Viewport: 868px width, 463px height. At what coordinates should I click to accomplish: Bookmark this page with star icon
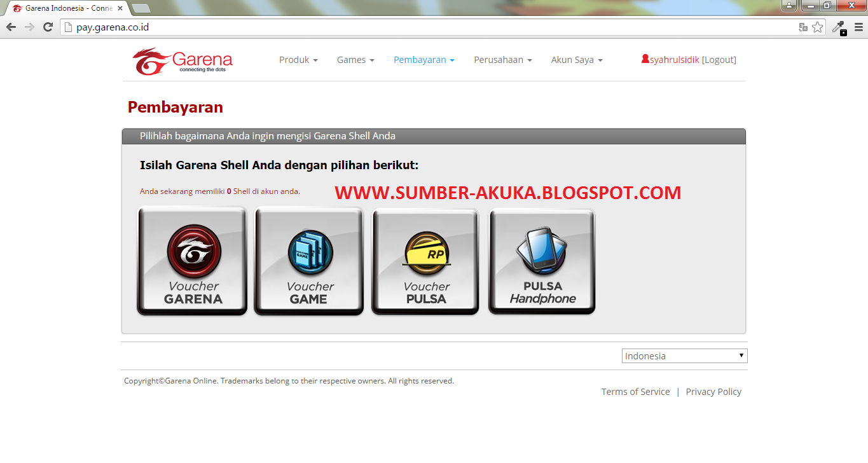pyautogui.click(x=817, y=27)
